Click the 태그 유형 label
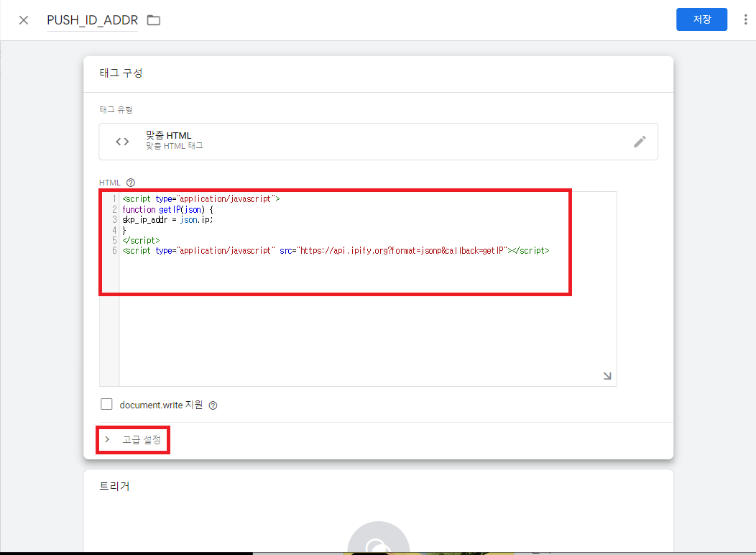The image size is (756, 555). (116, 110)
